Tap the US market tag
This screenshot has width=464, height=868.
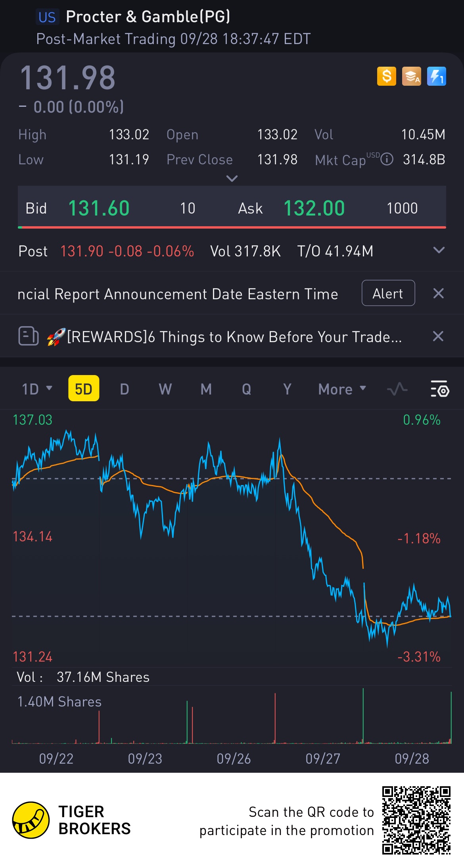coord(47,17)
